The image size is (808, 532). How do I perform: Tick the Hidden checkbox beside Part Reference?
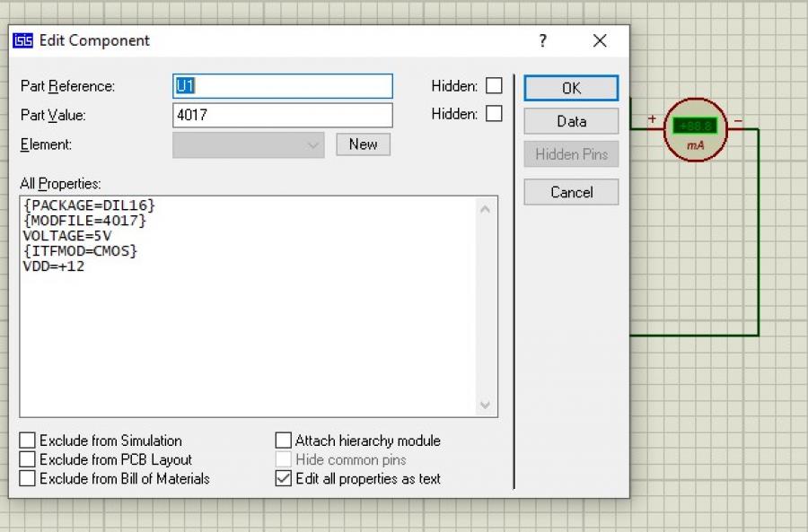pos(494,86)
